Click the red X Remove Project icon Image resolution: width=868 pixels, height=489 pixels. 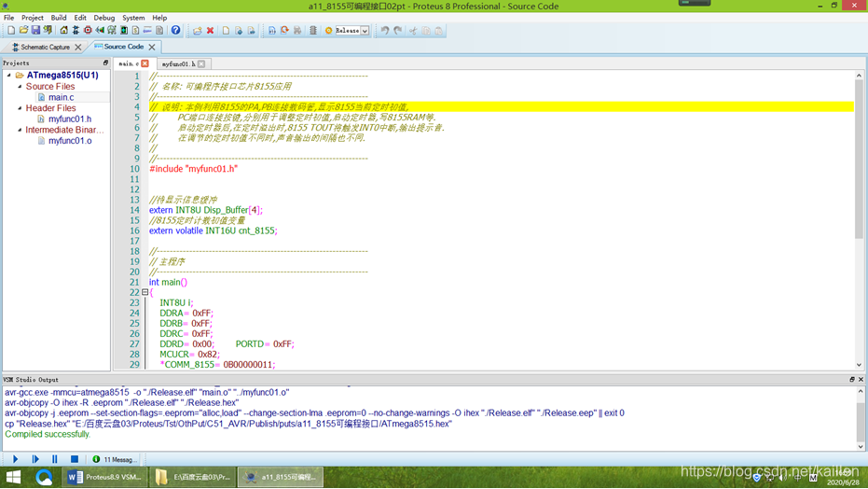(x=211, y=31)
